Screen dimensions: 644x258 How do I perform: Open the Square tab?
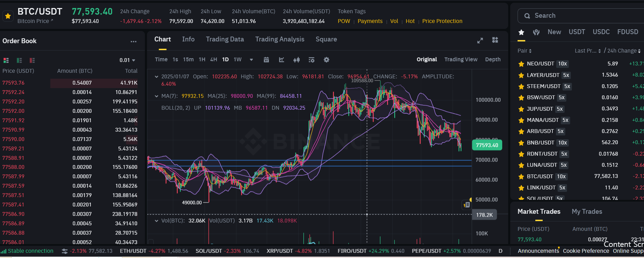coord(326,39)
